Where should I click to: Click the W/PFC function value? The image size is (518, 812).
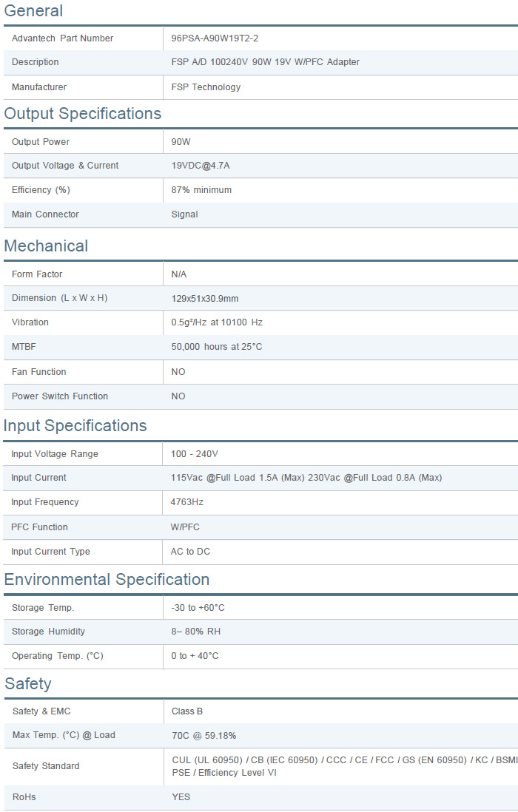tap(185, 527)
